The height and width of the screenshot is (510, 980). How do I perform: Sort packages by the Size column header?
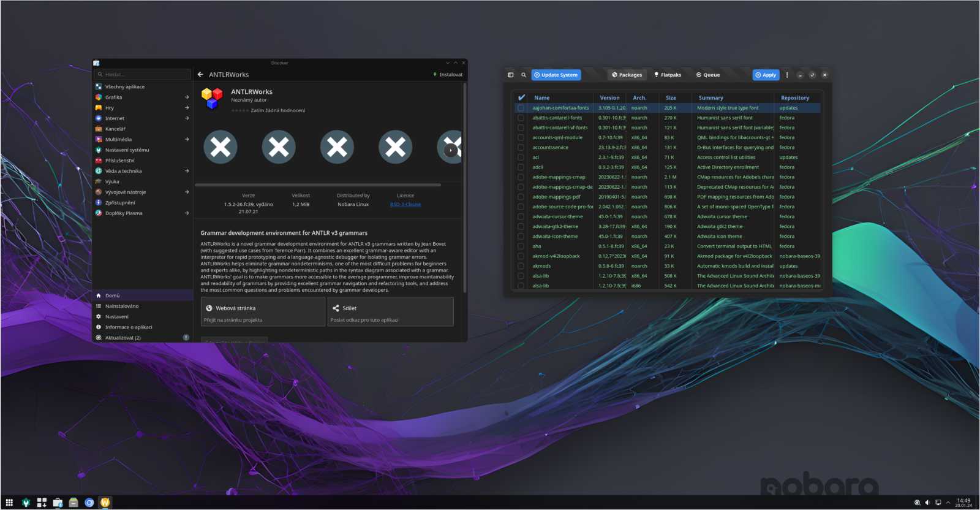pyautogui.click(x=671, y=97)
